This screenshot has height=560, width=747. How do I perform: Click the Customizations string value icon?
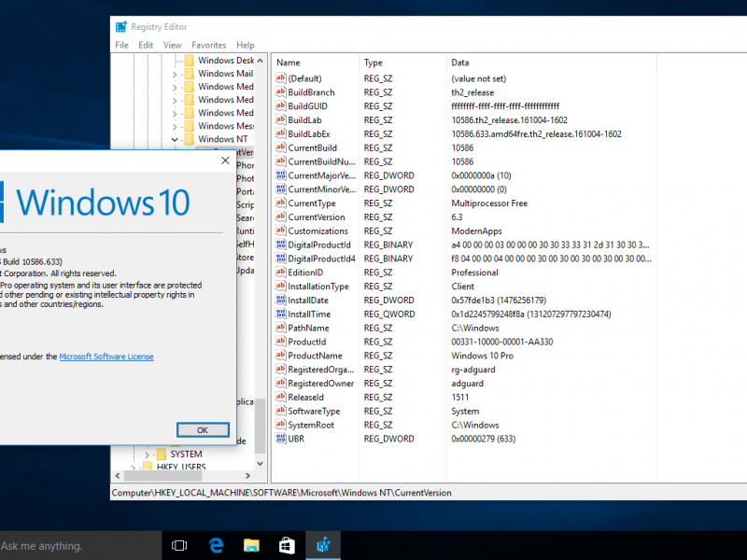point(281,231)
